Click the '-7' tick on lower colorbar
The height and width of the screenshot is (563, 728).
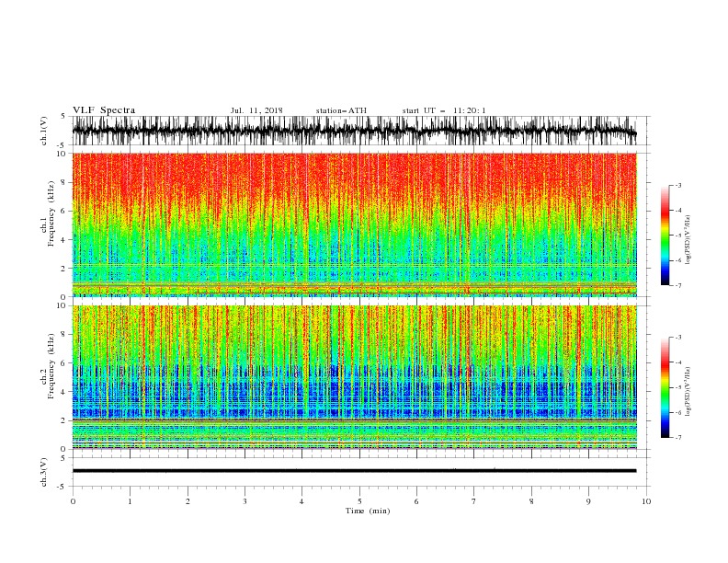pos(677,437)
